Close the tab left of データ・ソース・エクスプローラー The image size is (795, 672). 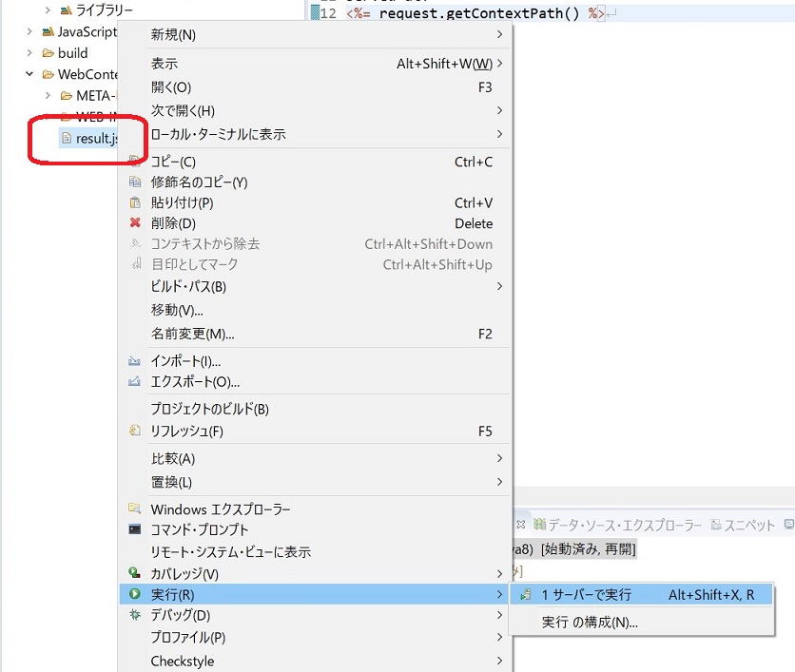point(521,525)
